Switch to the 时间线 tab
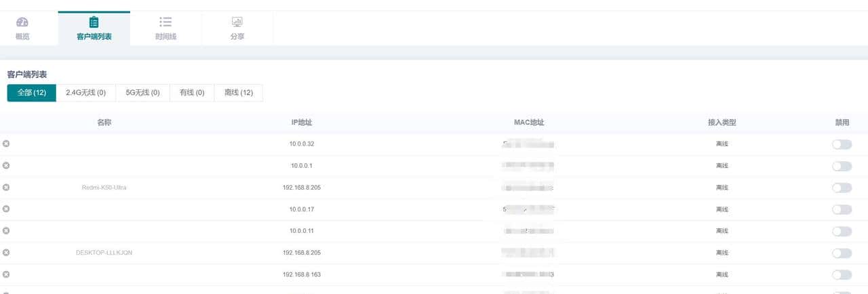Viewport: 868px width, 294px height. pos(165,37)
